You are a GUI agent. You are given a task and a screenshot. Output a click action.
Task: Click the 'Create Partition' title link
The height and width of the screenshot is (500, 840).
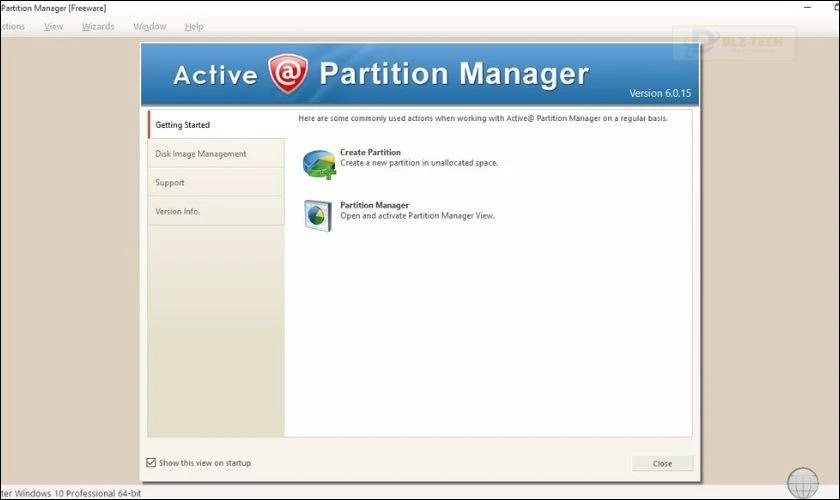[x=370, y=152]
